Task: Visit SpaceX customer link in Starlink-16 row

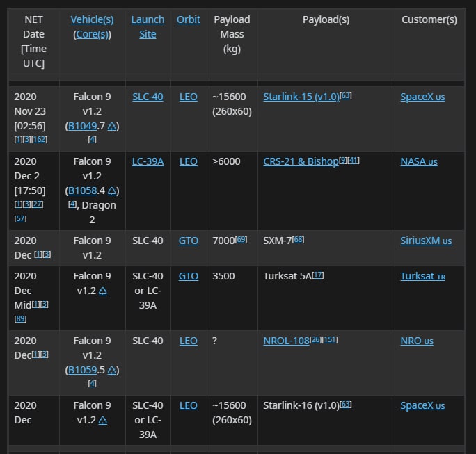Action: [422, 405]
